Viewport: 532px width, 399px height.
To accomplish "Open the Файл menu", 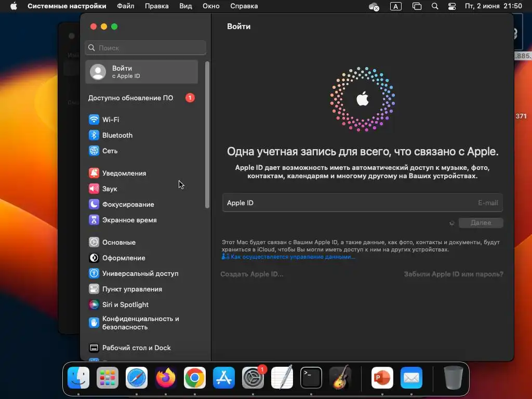I will click(x=126, y=6).
